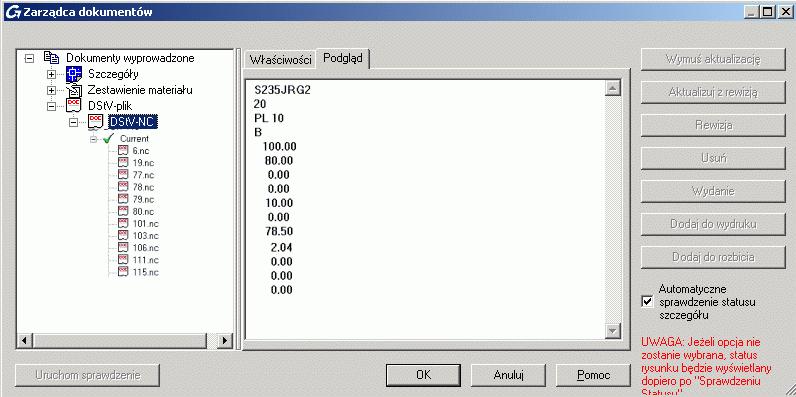Image resolution: width=796 pixels, height=397 pixels.
Task: Click the file icon of 111.nc
Action: click(x=123, y=259)
